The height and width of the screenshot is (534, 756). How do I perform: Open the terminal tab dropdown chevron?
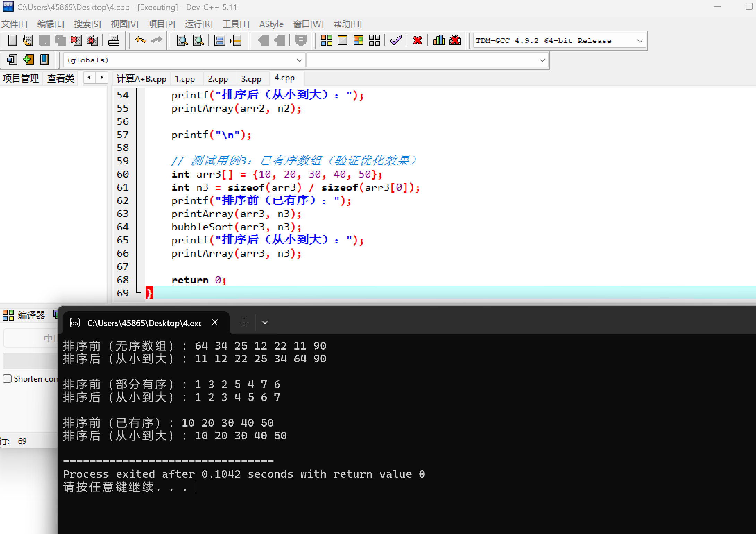[x=265, y=322]
